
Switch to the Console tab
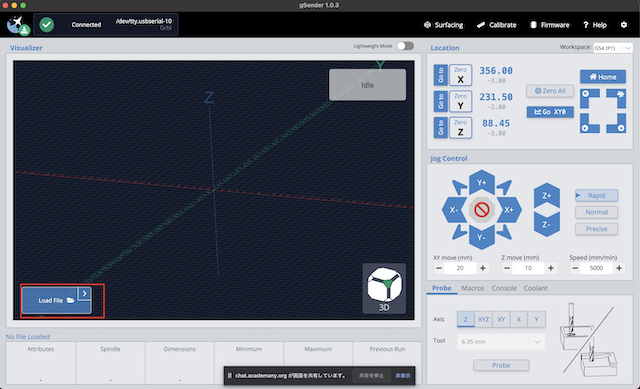[504, 288]
